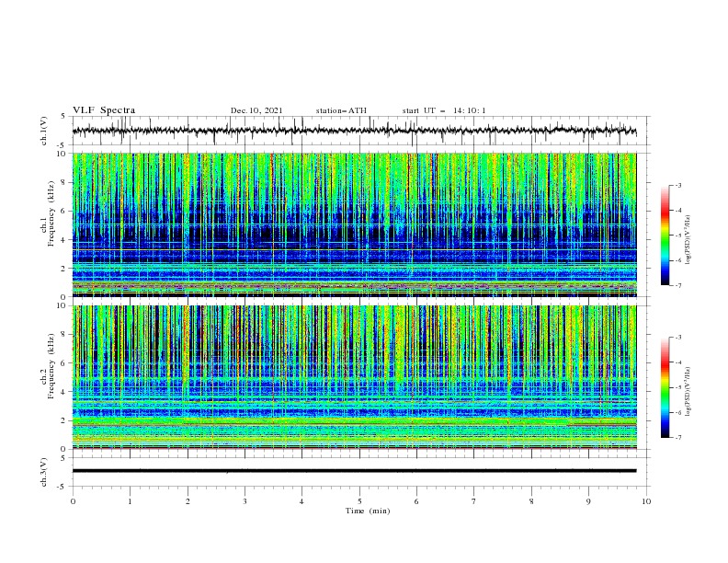Click the ch.1 spectrogram panel
Viewport: 728px width, 563px height.
pos(354,224)
